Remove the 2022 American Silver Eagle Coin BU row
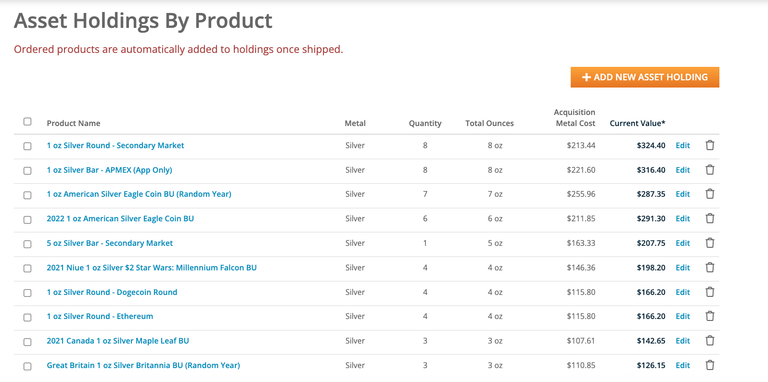Image resolution: width=768 pixels, height=382 pixels. point(710,218)
